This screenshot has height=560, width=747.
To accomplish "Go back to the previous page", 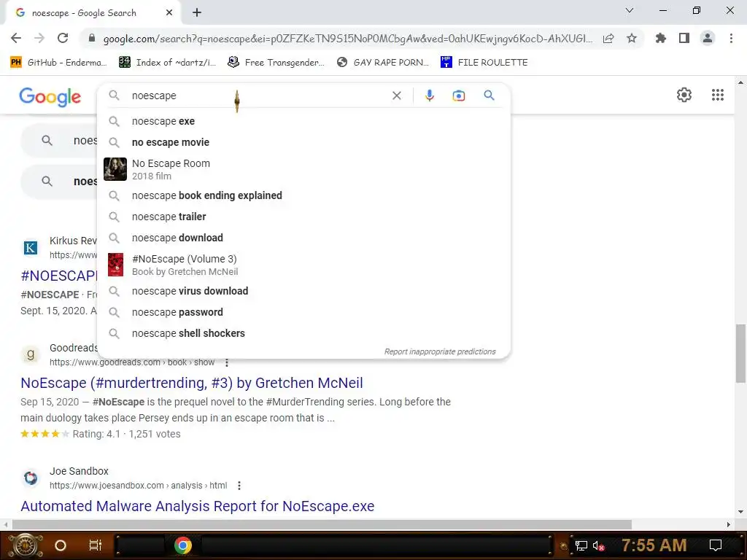I will [16, 38].
